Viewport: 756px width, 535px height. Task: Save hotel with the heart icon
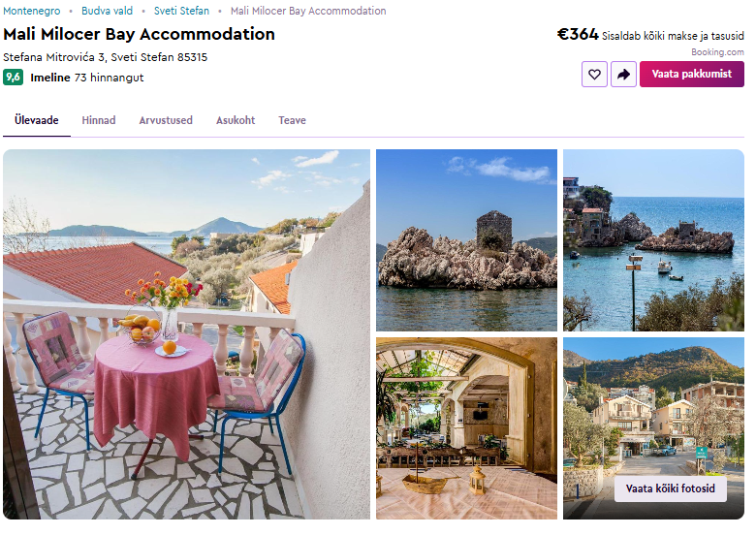594,75
